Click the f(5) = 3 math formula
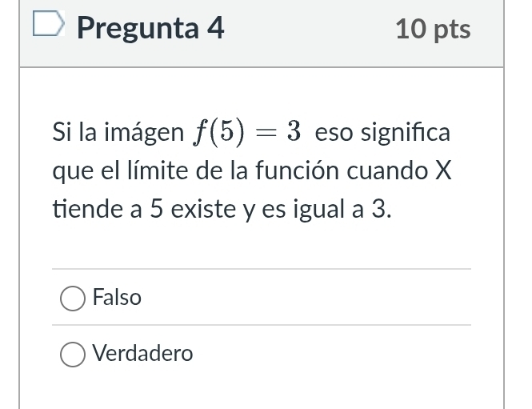Screen dimensions: 532x409 [246, 131]
